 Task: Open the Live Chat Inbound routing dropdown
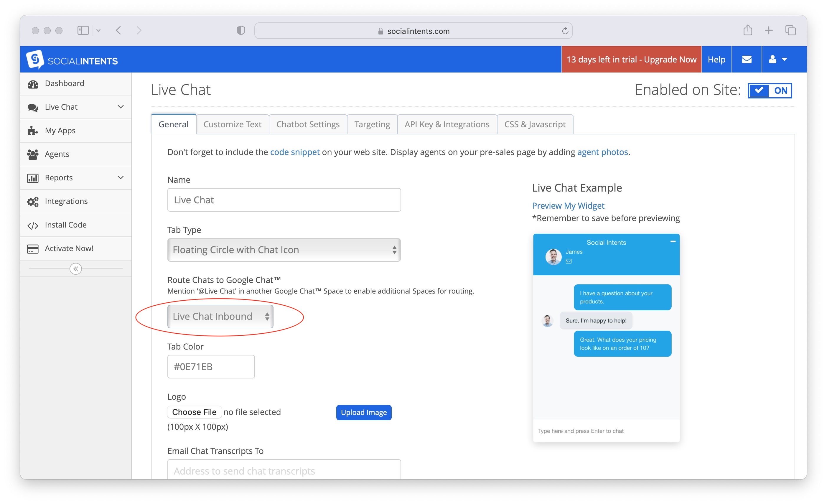pyautogui.click(x=220, y=316)
